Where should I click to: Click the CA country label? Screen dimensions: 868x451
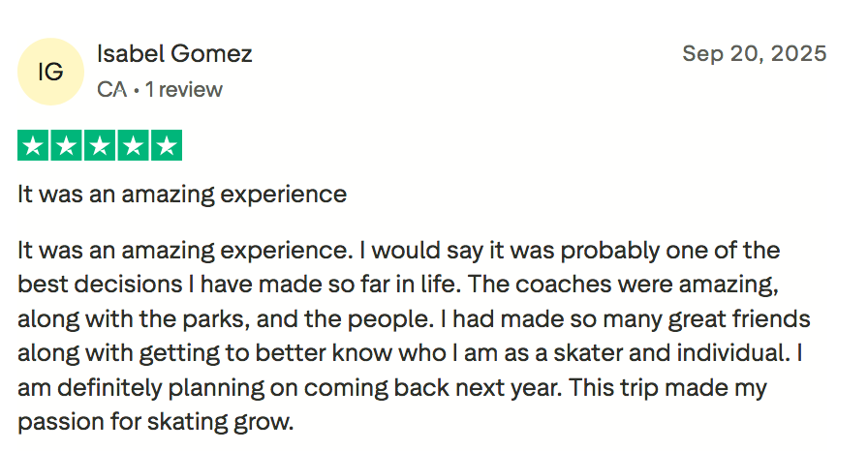click(x=111, y=90)
